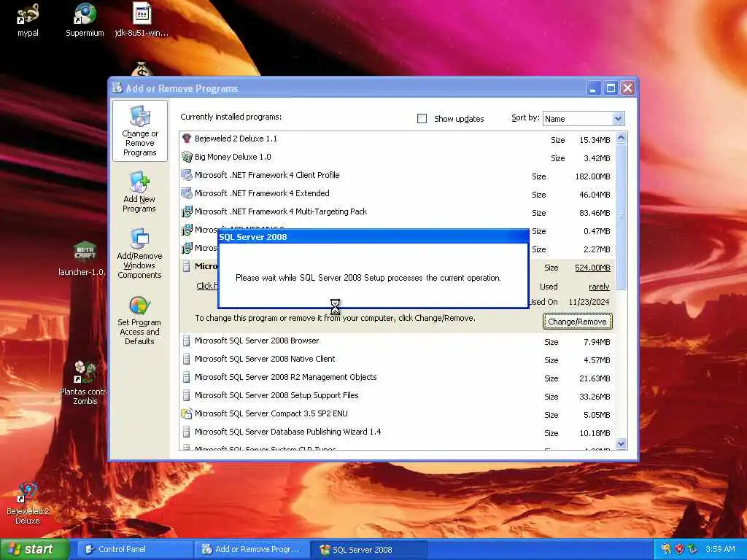The height and width of the screenshot is (560, 747).
Task: Open the Windows start menu
Action: 34,549
